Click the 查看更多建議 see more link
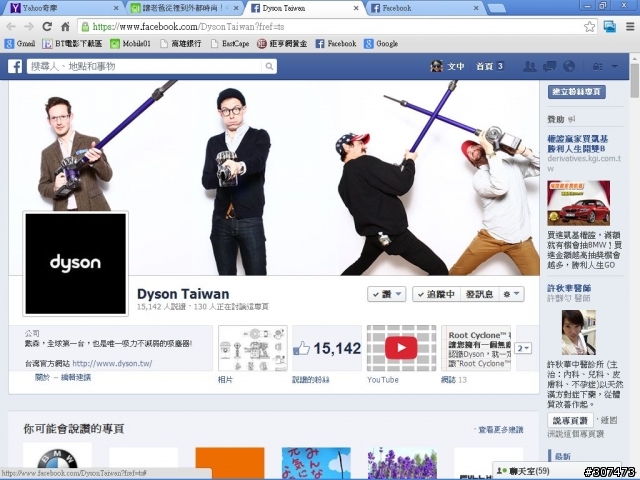 tap(501, 429)
